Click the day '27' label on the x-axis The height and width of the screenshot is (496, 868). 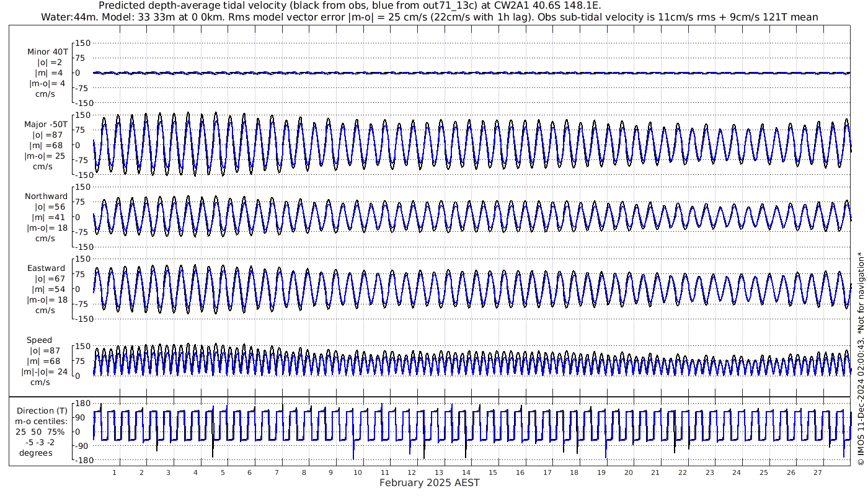point(818,472)
